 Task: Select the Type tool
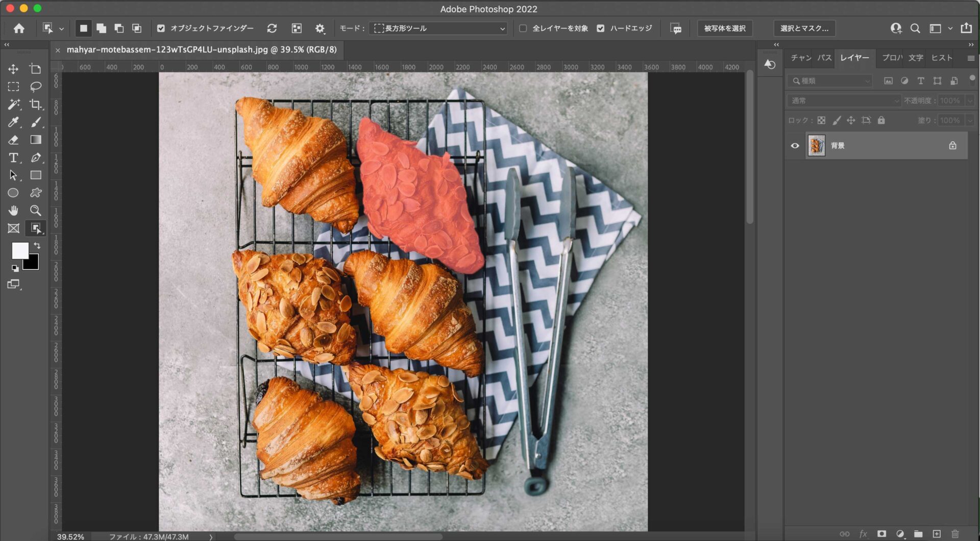tap(13, 157)
